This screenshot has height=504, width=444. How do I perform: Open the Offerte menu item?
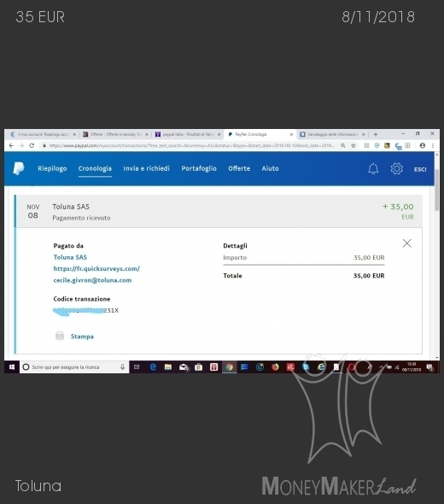click(239, 168)
